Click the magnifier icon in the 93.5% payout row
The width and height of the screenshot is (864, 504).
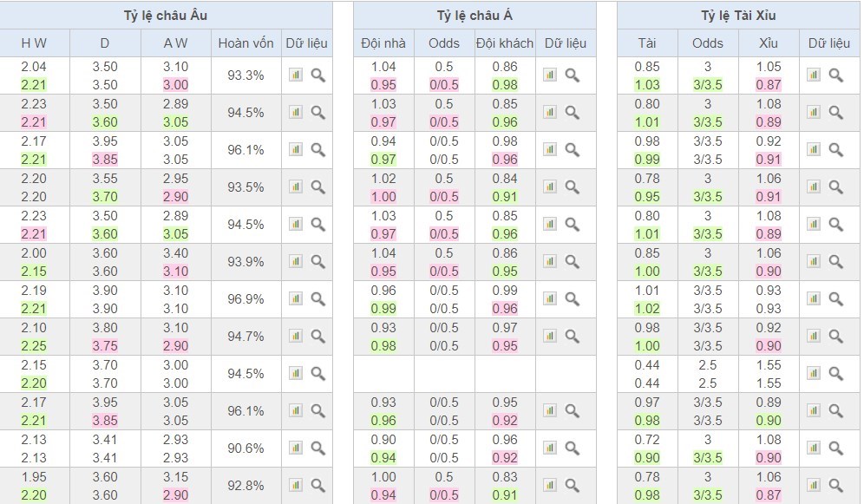click(317, 187)
